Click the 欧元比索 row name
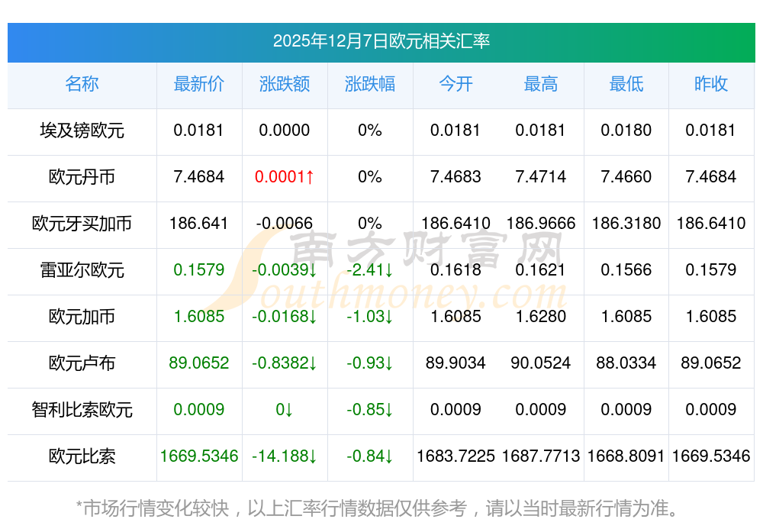 82,456
